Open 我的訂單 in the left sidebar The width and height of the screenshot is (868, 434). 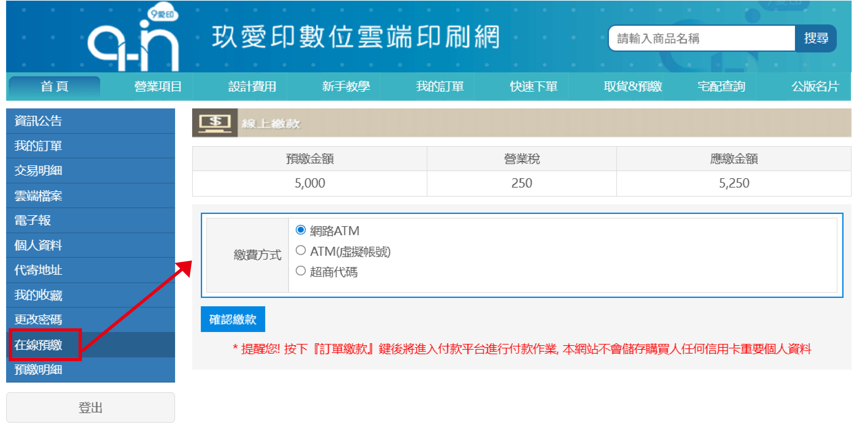[x=90, y=146]
